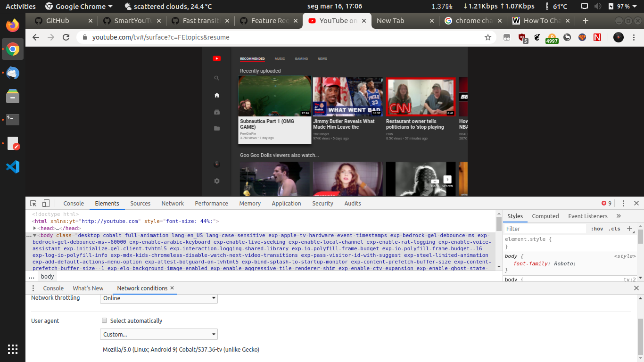The image size is (644, 362).
Task: Play the Subnautica Part 1 video thumbnail
Action: [275, 96]
